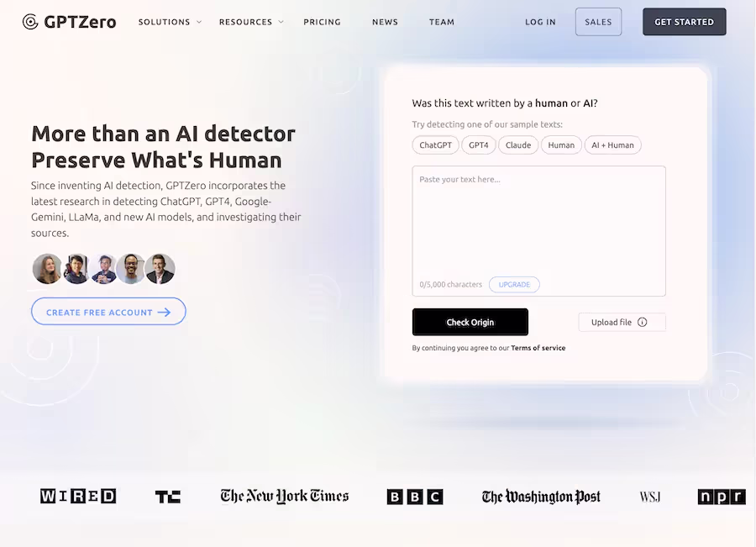This screenshot has width=756, height=547.
Task: Click the GPTZero wordmark text
Action: [x=80, y=22]
